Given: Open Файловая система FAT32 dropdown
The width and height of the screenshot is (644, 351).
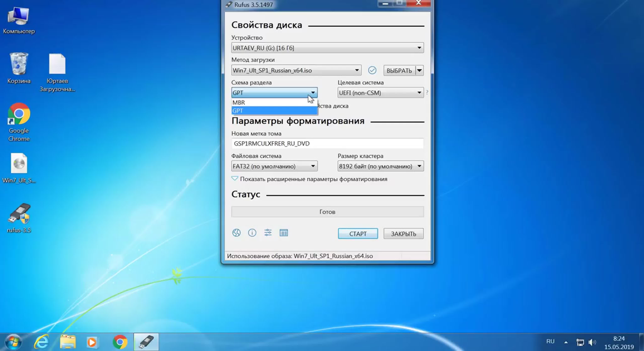Looking at the screenshot, I should coord(274,166).
